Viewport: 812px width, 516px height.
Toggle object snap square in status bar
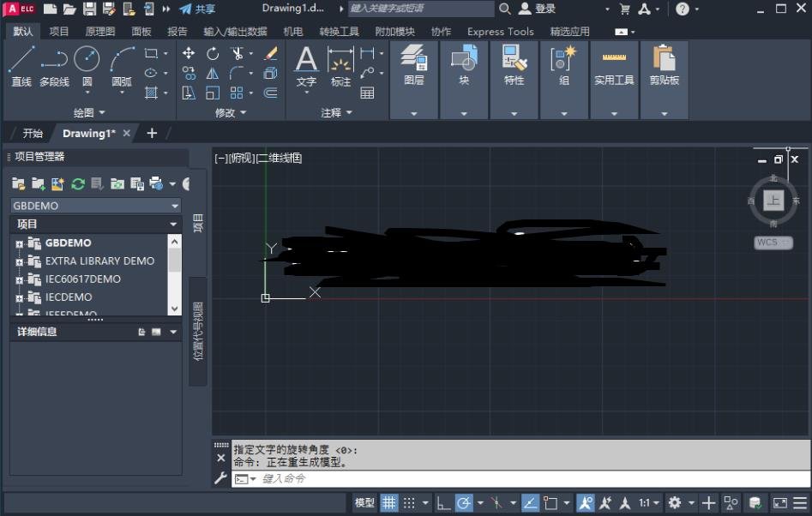coord(550,502)
